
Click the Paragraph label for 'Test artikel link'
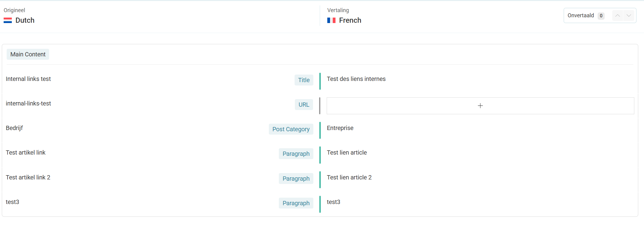coord(296,154)
